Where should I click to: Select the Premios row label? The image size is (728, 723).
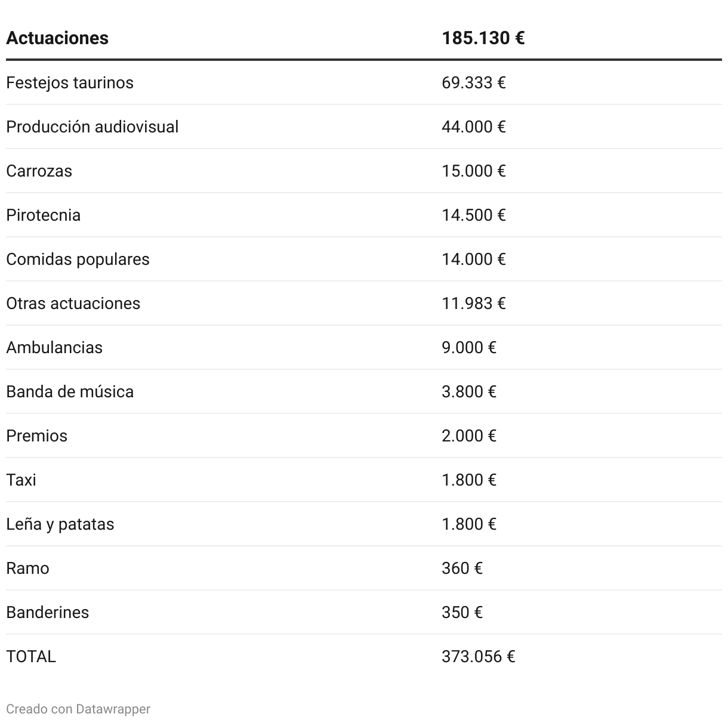[x=37, y=435]
